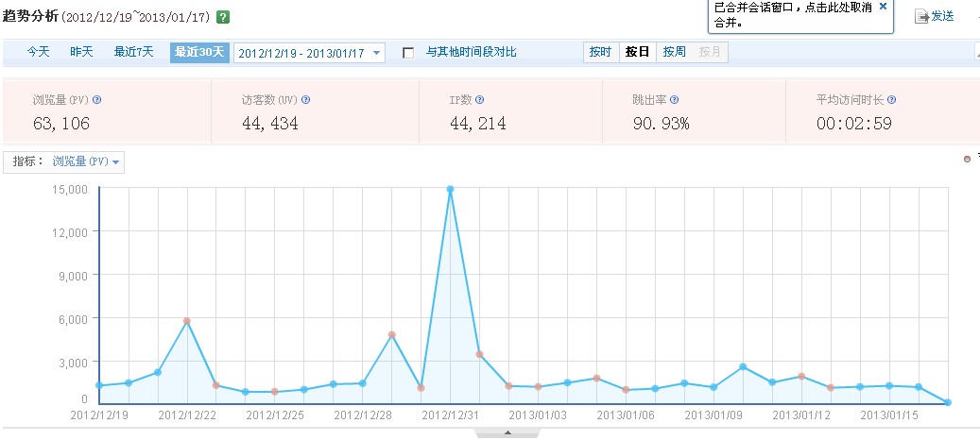Select the 最近7天 tab
This screenshot has height=440, width=980.
click(x=133, y=52)
